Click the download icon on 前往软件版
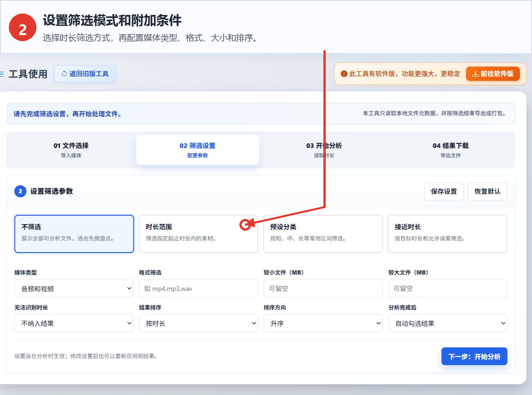 point(476,74)
